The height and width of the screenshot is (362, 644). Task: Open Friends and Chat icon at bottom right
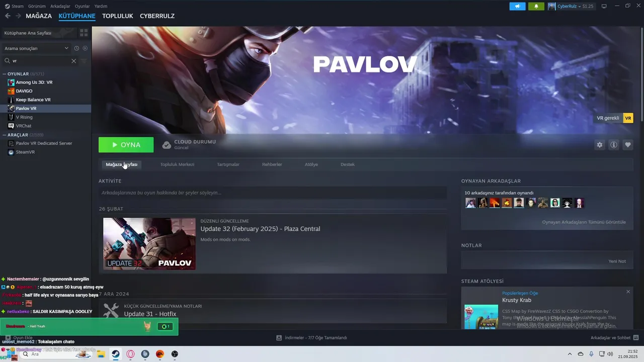coord(636,338)
